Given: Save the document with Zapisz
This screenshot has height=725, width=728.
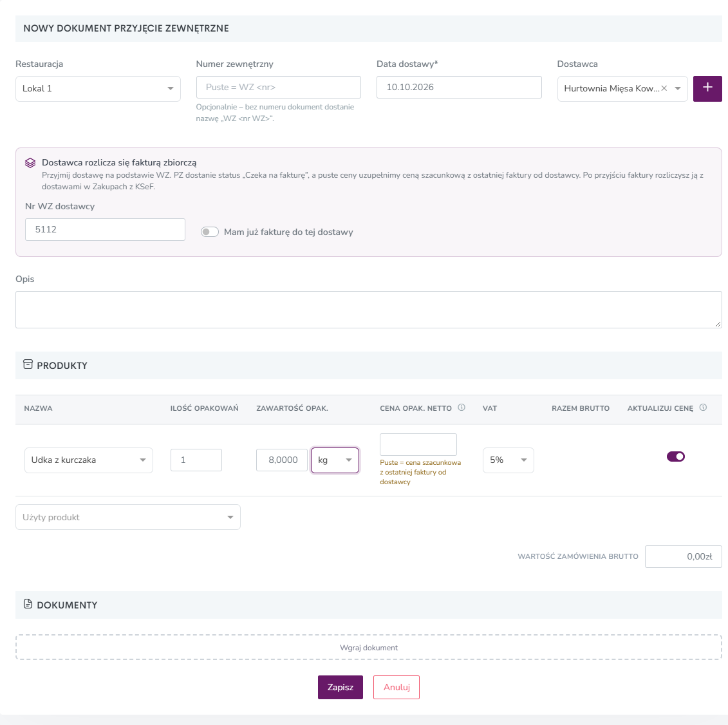Looking at the screenshot, I should point(341,687).
